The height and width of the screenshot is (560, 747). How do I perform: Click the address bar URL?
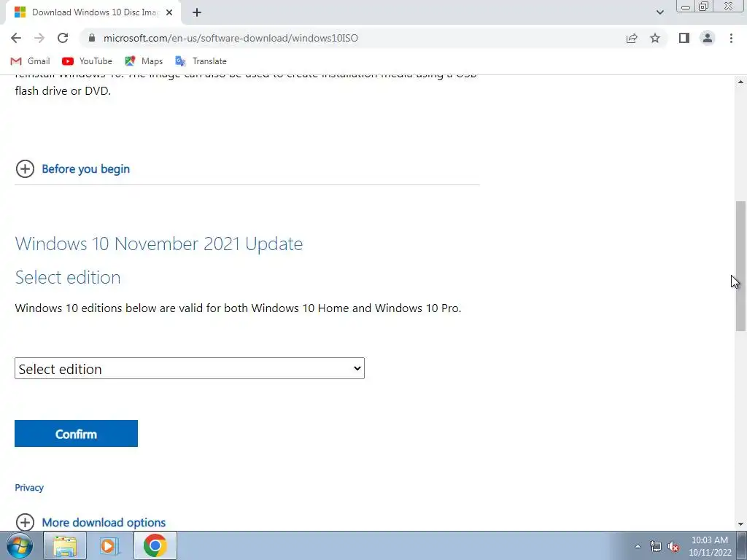click(x=231, y=38)
